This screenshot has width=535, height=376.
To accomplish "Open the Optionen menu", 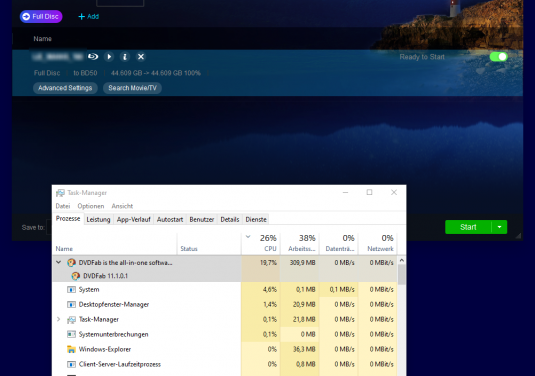I will pos(91,206).
